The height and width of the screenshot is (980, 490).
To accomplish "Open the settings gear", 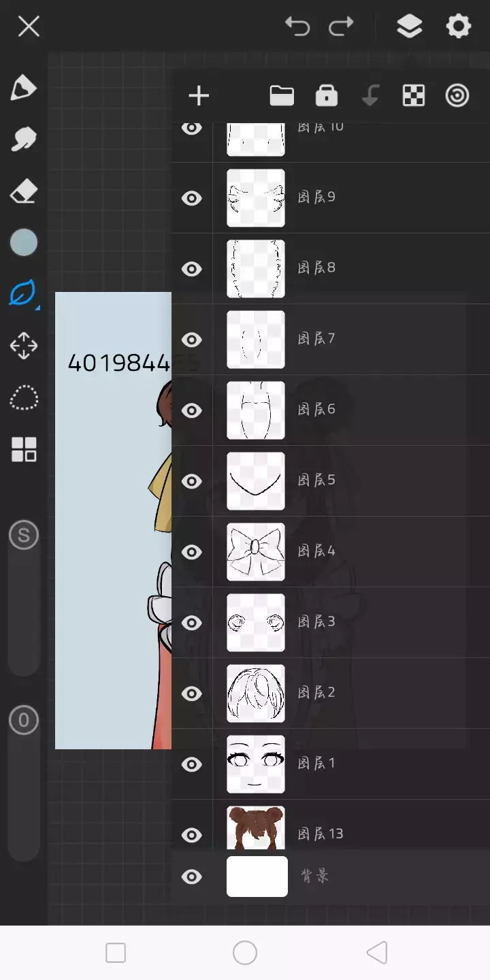I will coord(458,27).
